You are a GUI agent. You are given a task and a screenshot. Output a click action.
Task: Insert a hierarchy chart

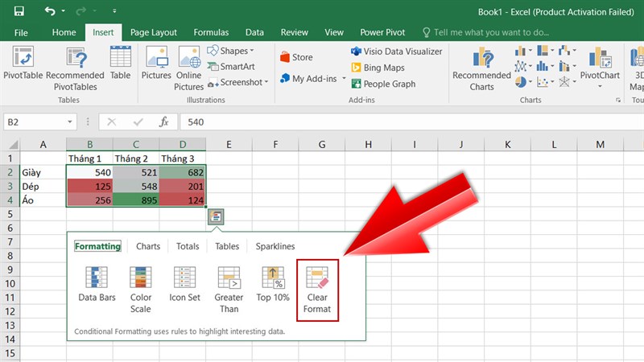coord(546,51)
